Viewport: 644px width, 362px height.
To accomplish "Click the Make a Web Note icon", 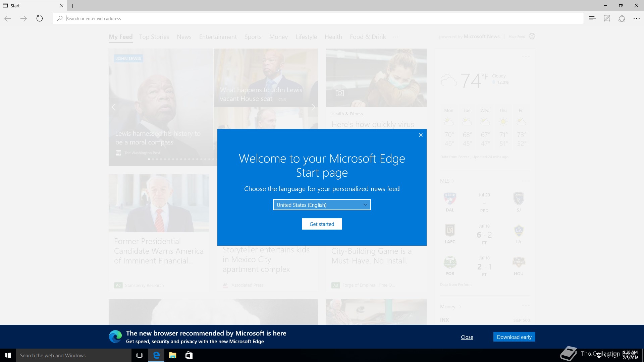I will pos(607,18).
